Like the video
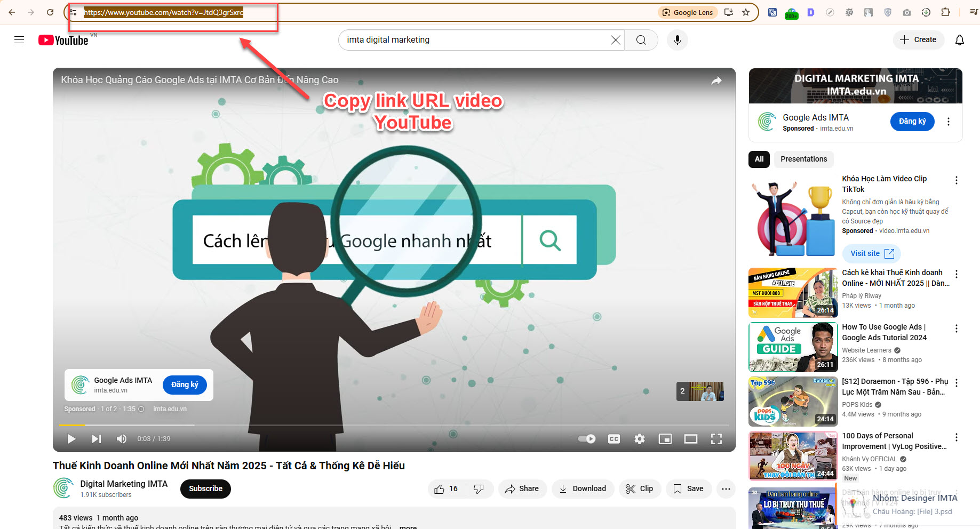 [447, 488]
